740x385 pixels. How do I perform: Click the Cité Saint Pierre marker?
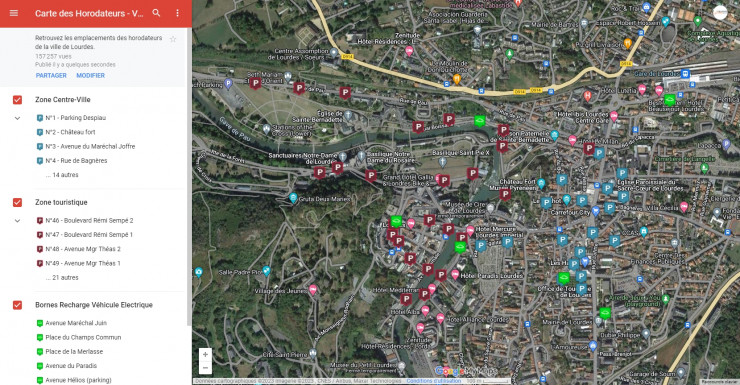(x=312, y=353)
